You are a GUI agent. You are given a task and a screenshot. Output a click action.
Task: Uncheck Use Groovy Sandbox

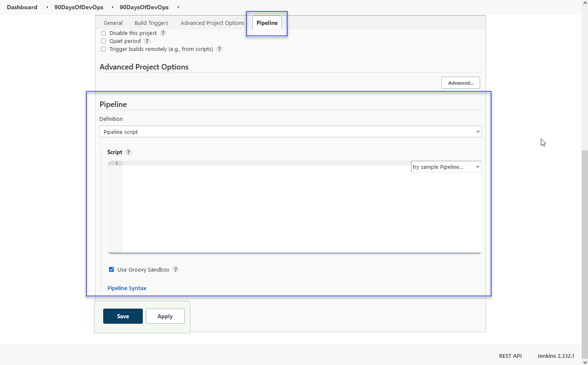point(112,269)
